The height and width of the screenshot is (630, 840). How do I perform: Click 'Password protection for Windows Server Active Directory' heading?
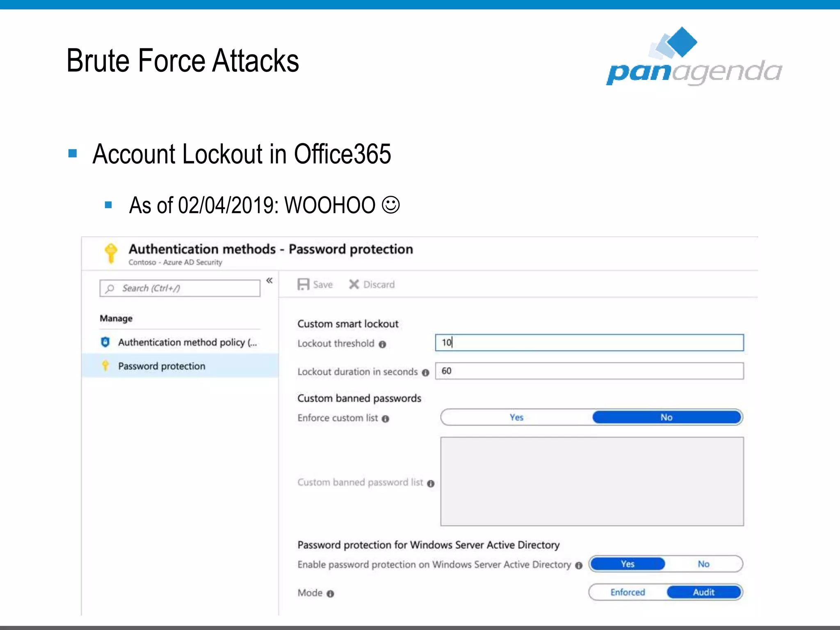tap(429, 545)
